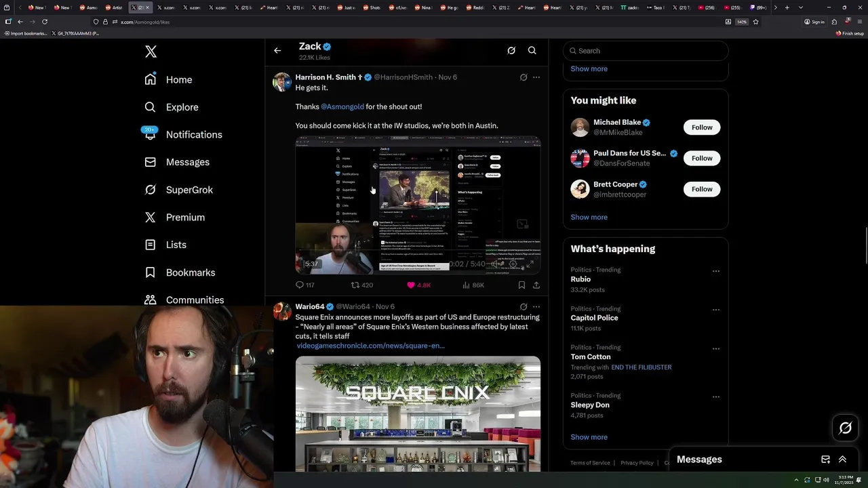Screen dimensions: 868x488
Task: Open Wario64's profile avatar
Action: pos(282,311)
